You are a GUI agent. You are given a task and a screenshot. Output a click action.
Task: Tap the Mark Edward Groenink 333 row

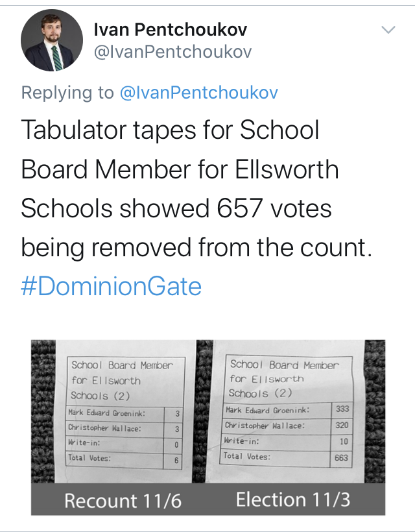[287, 409]
